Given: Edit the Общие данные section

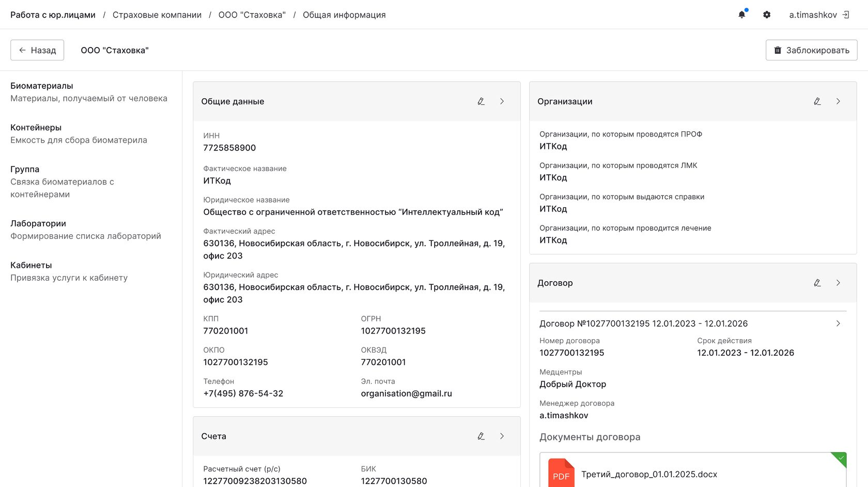Looking at the screenshot, I should click(x=481, y=101).
